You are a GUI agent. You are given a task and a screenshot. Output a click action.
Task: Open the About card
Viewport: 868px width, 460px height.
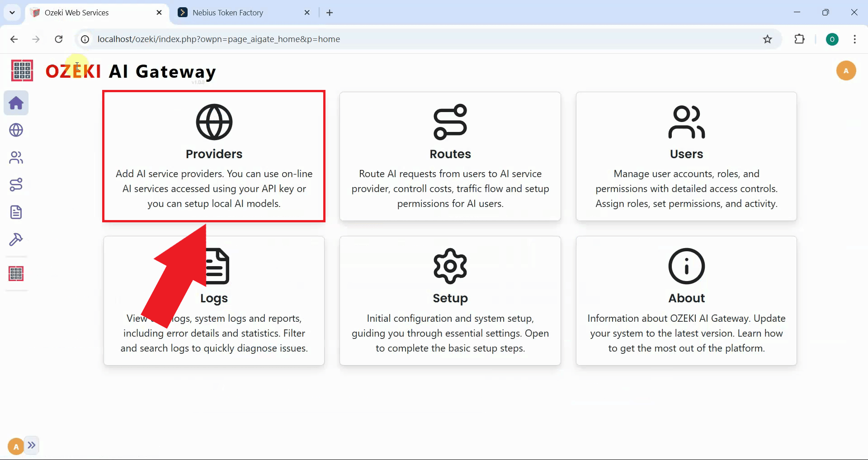point(686,300)
